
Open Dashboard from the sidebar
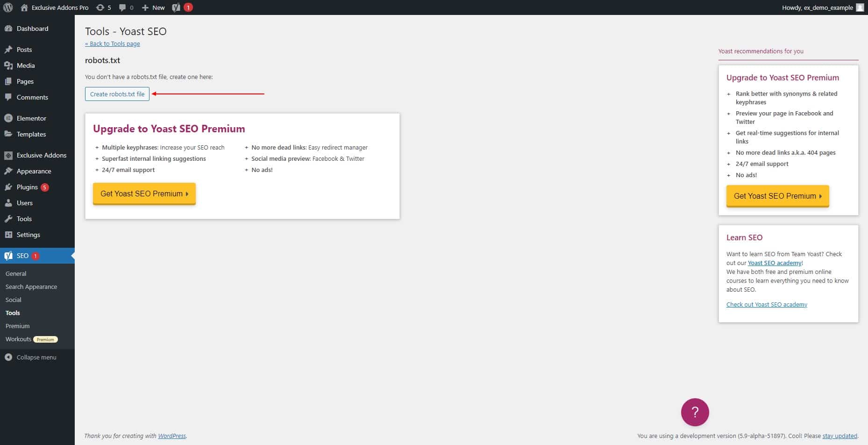pyautogui.click(x=37, y=29)
